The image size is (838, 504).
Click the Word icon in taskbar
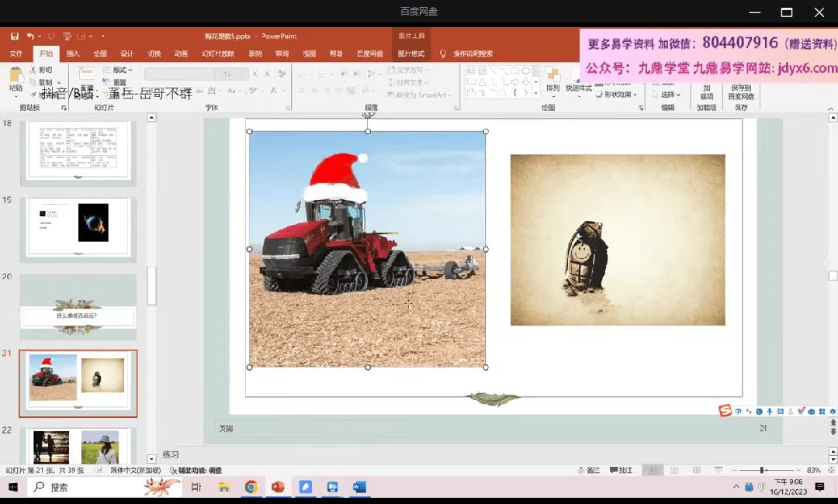[x=359, y=487]
